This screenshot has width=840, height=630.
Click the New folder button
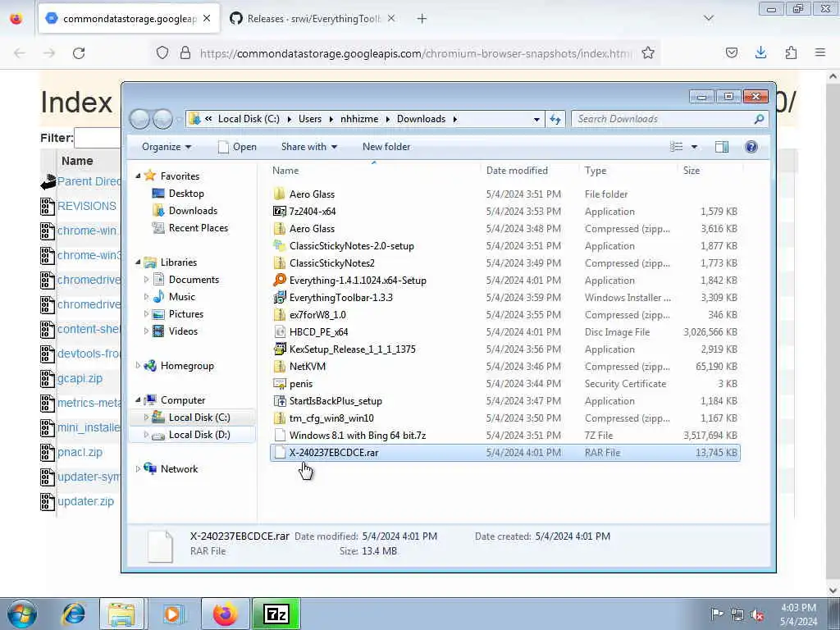click(386, 147)
